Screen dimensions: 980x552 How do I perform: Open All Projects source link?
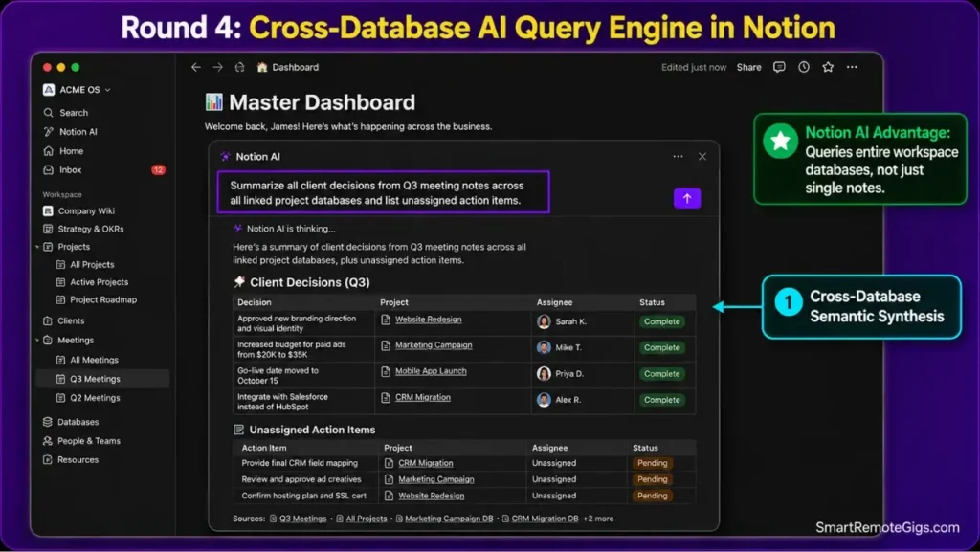[367, 519]
